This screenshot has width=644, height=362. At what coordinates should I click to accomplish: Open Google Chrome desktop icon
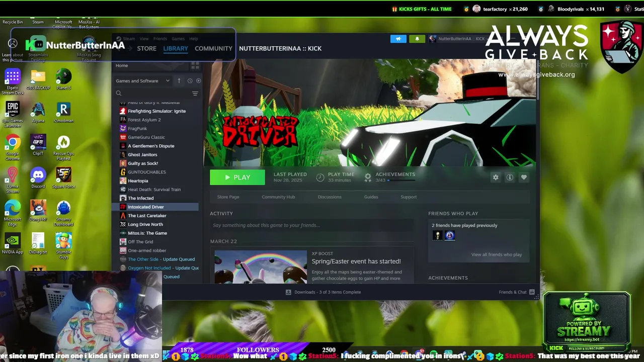(13, 147)
